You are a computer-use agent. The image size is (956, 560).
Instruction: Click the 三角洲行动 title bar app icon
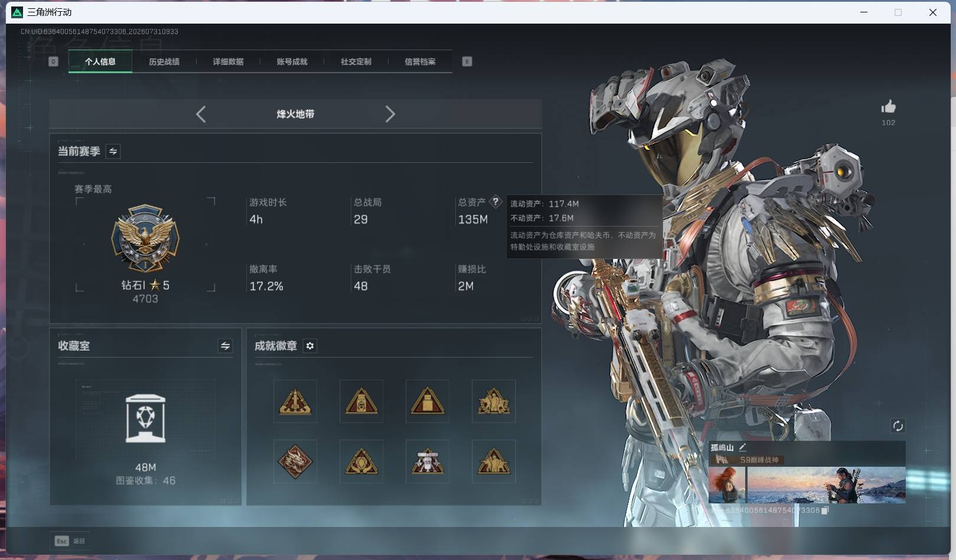[x=17, y=12]
